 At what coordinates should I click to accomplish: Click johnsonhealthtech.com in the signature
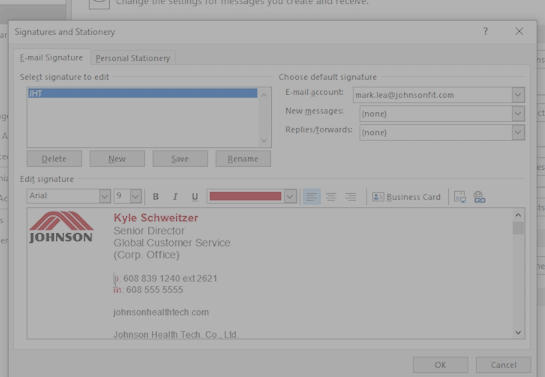[161, 312]
